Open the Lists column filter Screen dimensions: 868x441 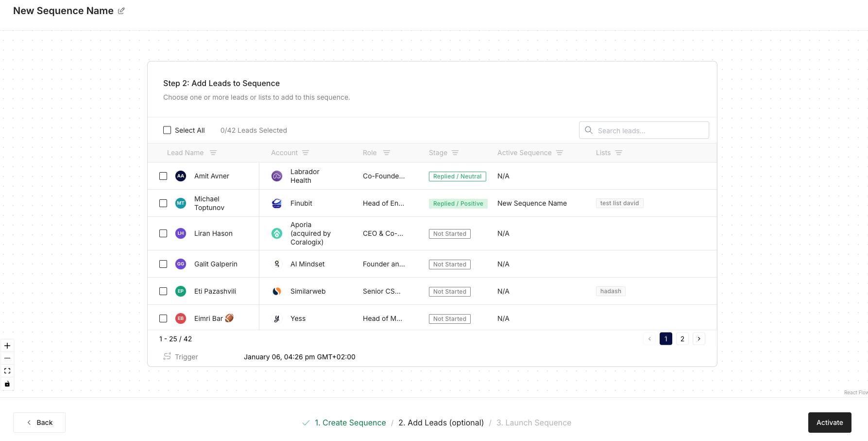tap(619, 153)
